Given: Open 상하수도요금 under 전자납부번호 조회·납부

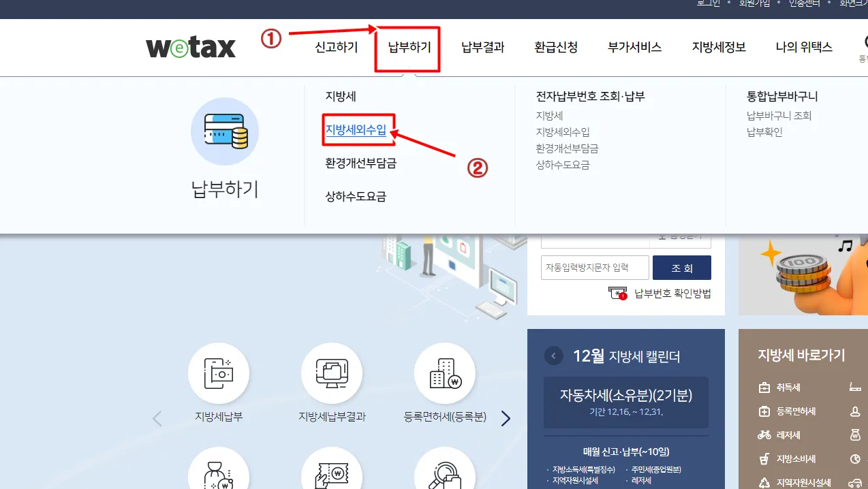Looking at the screenshot, I should [562, 165].
